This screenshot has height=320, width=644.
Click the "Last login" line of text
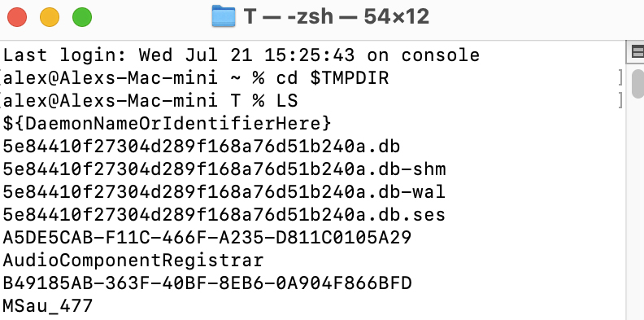[x=241, y=55]
